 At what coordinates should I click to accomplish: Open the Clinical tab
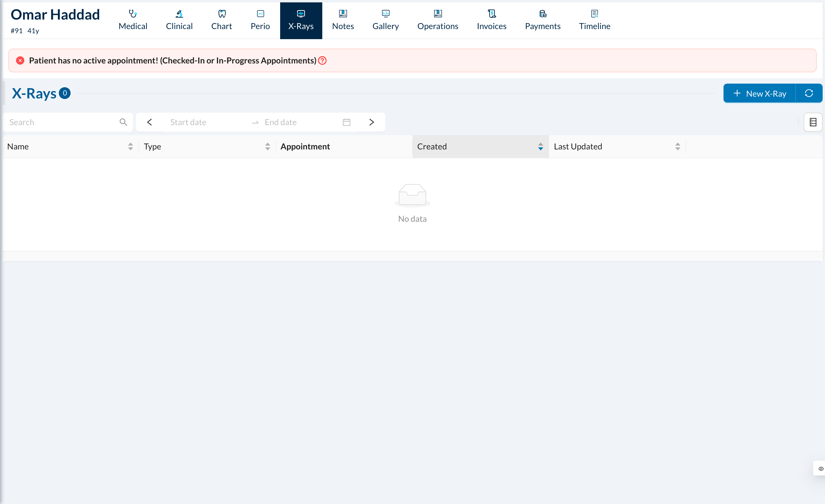(179, 20)
